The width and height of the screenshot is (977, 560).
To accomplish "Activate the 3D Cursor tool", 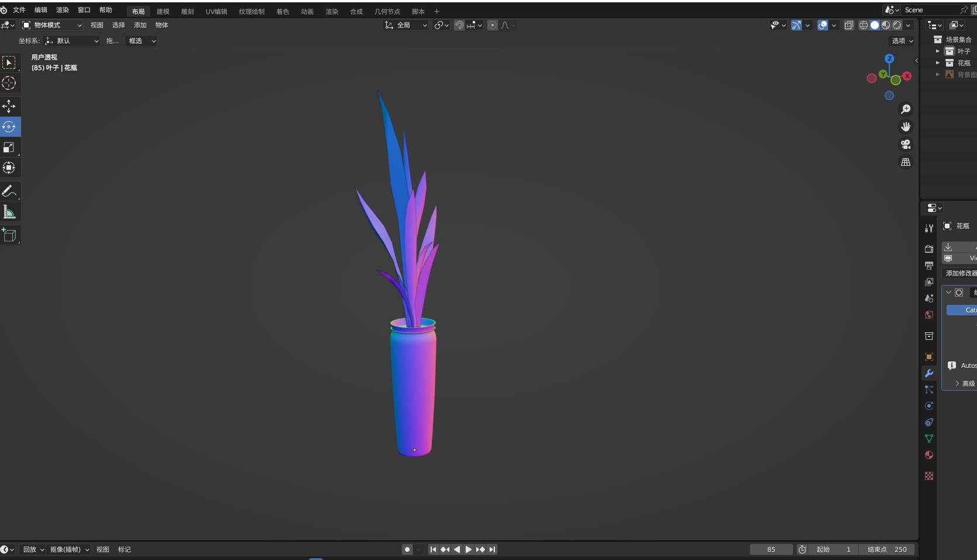I will point(9,83).
